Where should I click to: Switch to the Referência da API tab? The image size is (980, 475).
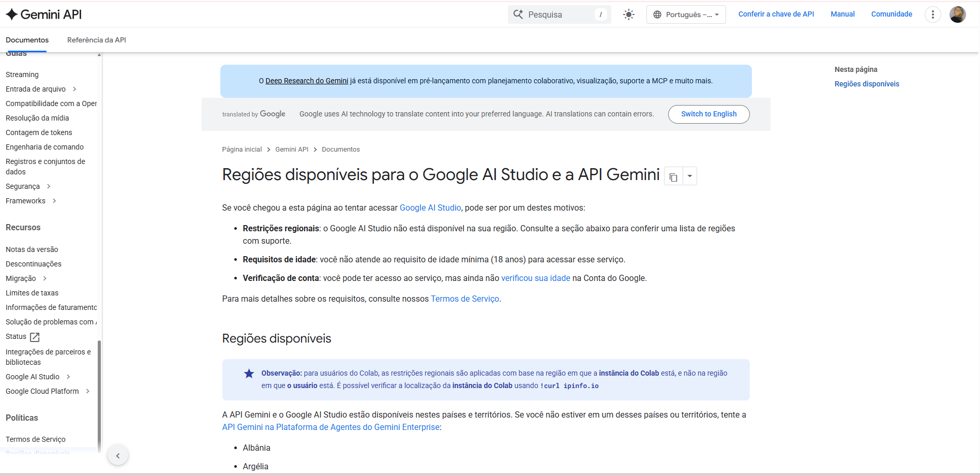pyautogui.click(x=97, y=40)
